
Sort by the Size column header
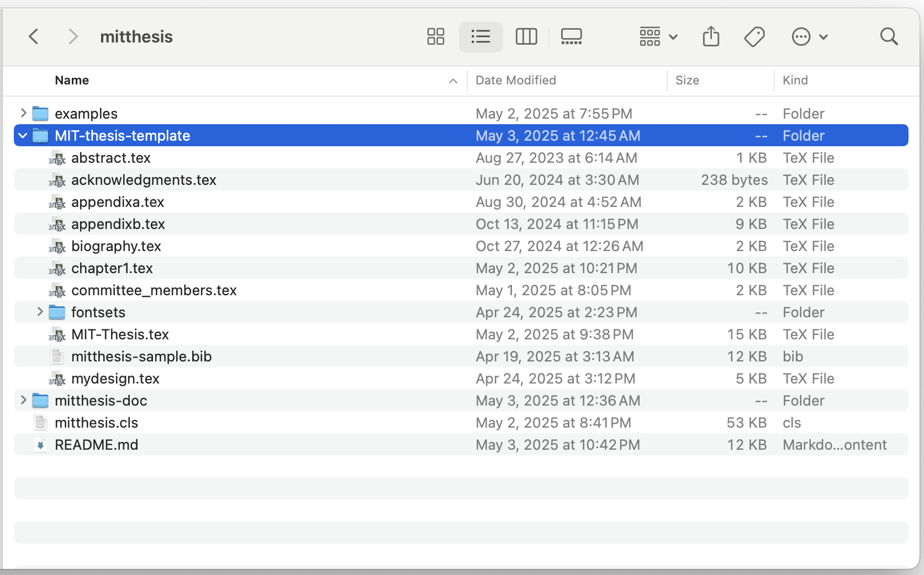687,81
